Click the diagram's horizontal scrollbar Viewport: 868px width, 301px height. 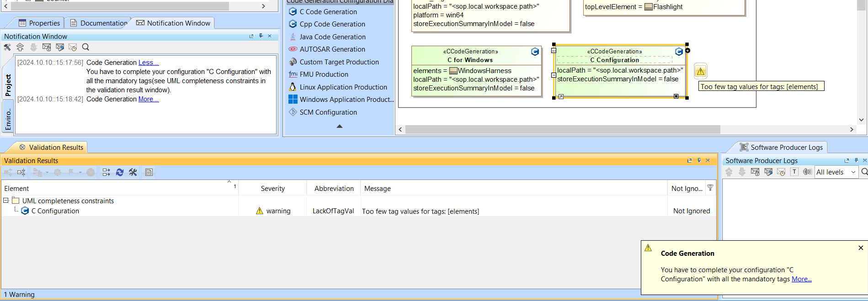click(562, 130)
